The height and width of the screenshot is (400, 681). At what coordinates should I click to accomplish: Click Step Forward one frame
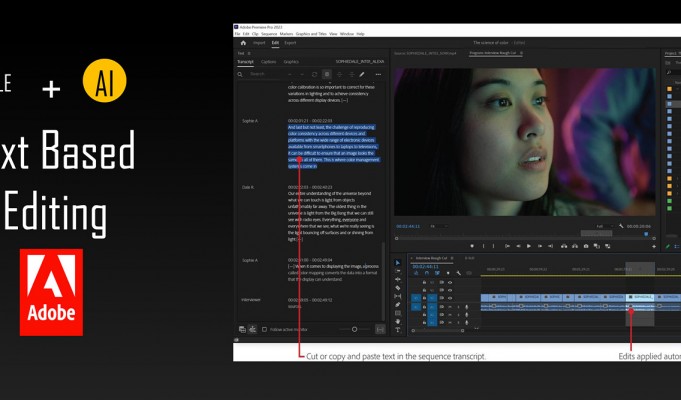540,246
